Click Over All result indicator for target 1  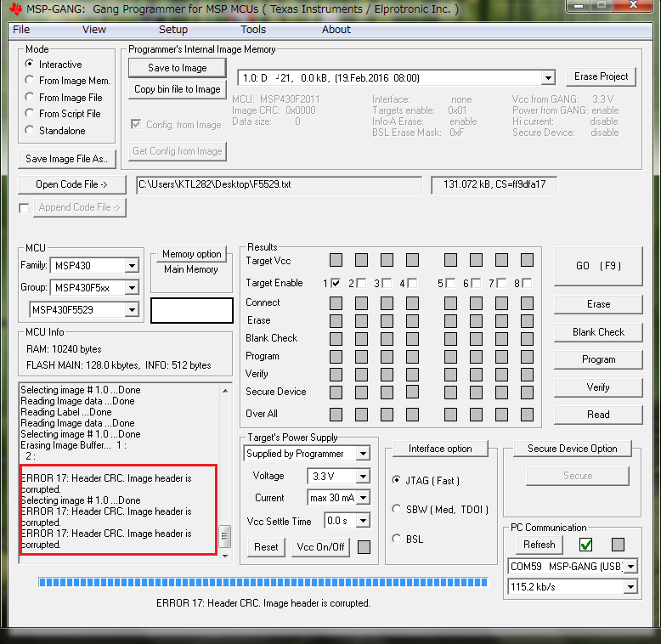(336, 415)
